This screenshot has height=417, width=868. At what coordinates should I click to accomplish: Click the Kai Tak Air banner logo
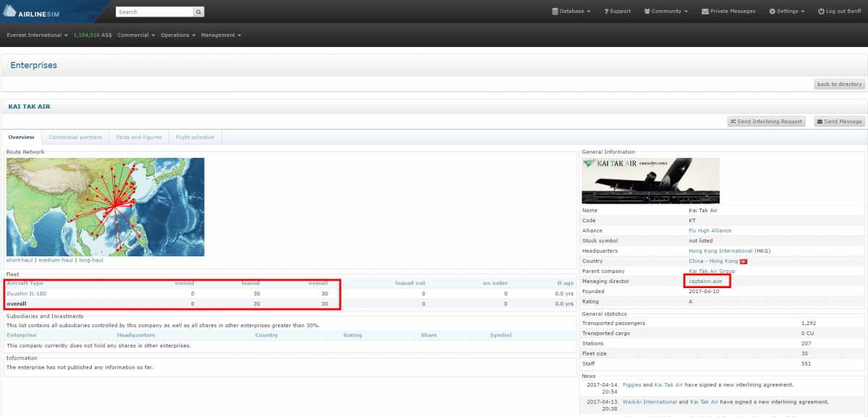click(650, 181)
